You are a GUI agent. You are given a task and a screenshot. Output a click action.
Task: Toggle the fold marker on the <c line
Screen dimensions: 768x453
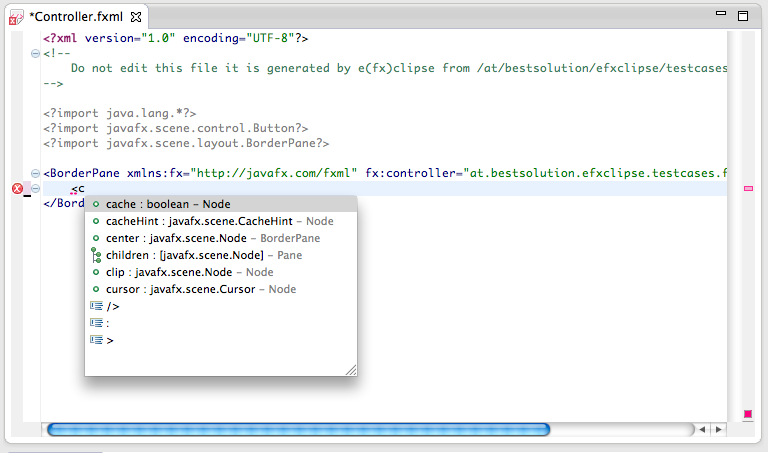click(x=36, y=189)
